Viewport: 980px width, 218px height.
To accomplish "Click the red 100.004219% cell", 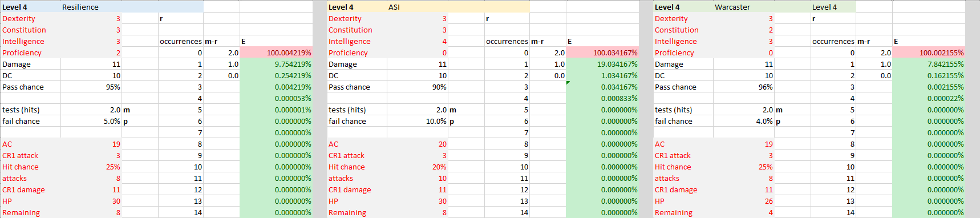I will pyautogui.click(x=276, y=53).
